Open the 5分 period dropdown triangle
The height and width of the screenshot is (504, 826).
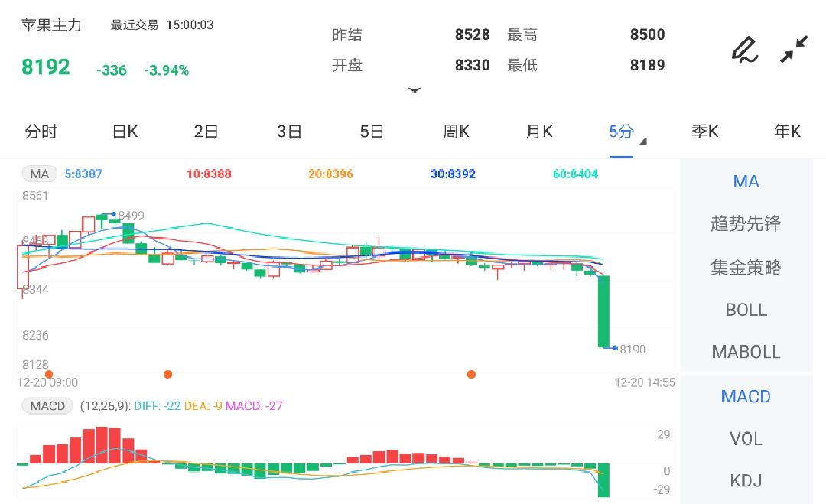click(643, 141)
